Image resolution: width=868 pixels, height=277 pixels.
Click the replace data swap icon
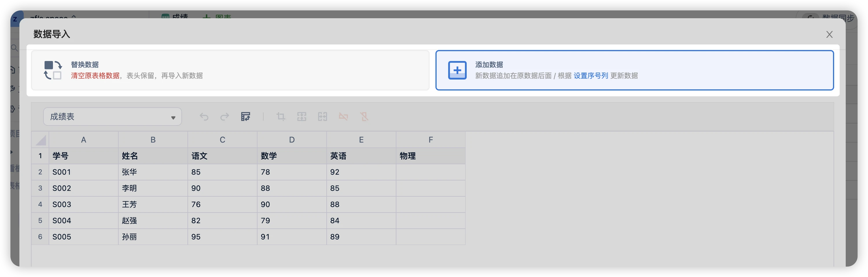pos(53,70)
